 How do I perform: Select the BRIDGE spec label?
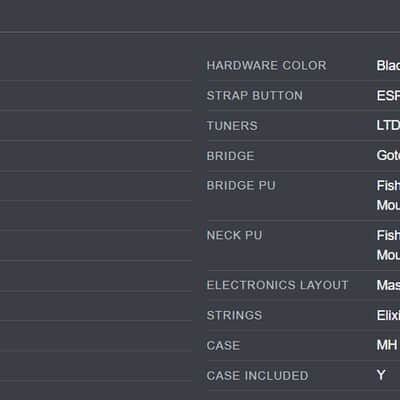[230, 156]
